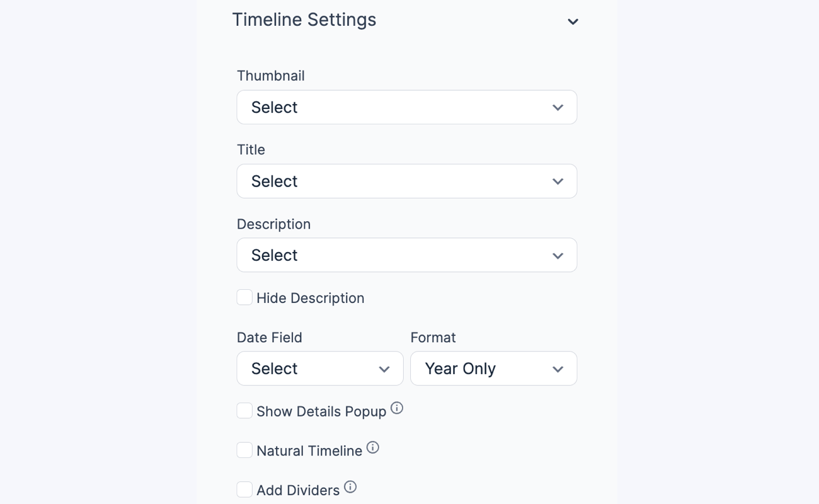
Task: Open the Description Select dropdown
Action: click(406, 255)
